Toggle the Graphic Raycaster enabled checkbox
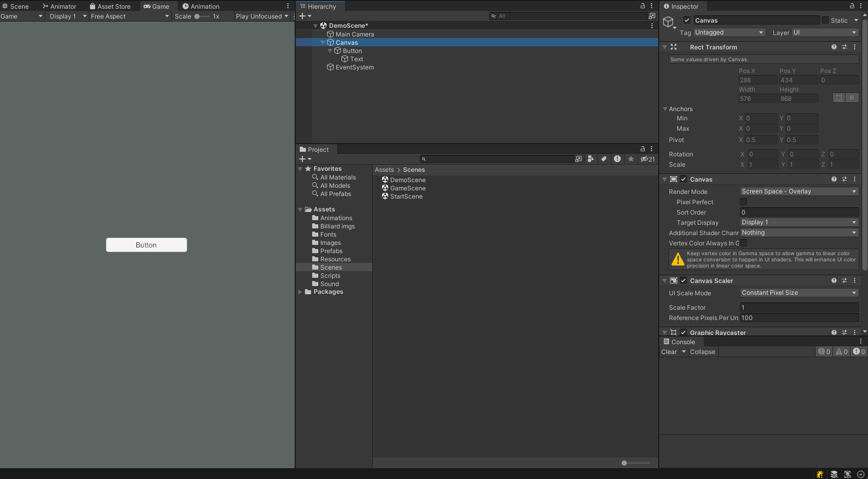 pos(683,332)
